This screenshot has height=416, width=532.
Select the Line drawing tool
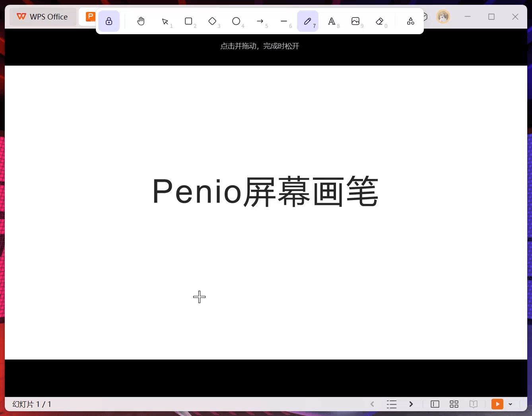click(284, 21)
